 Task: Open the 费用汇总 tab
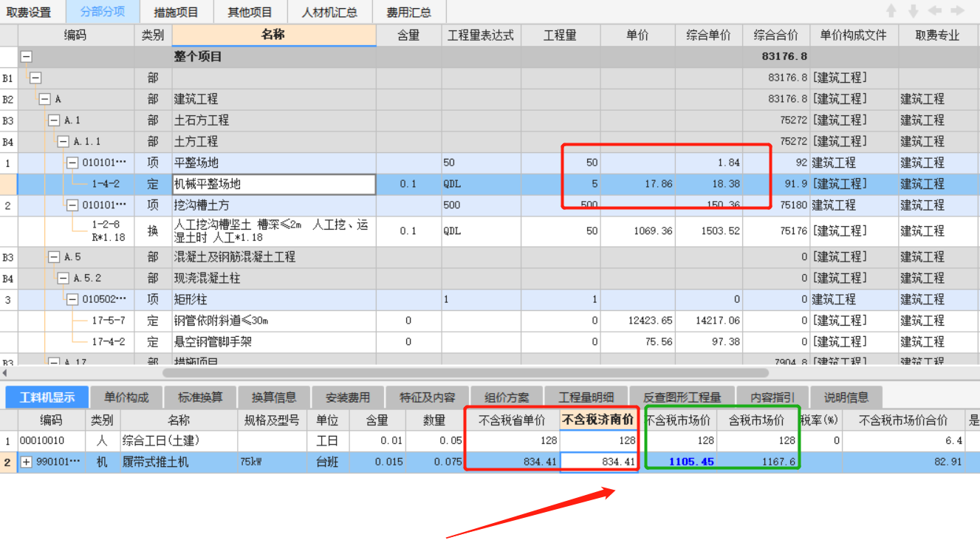click(x=409, y=12)
